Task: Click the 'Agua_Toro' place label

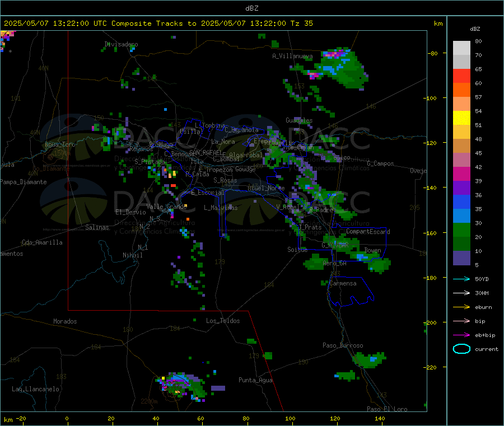Action: (x=60, y=144)
